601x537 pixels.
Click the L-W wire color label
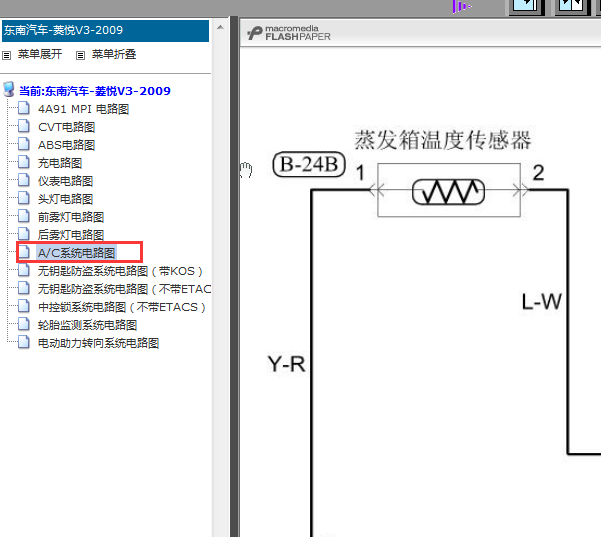542,302
